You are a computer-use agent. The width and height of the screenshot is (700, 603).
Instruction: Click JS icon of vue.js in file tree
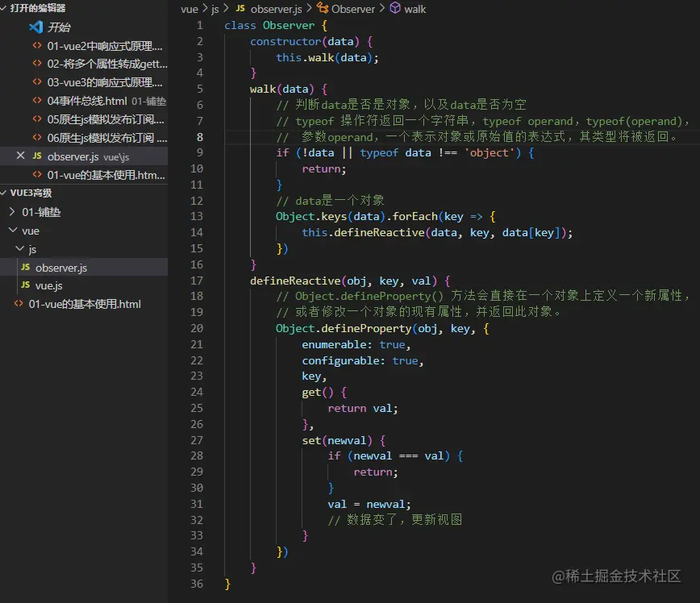26,285
